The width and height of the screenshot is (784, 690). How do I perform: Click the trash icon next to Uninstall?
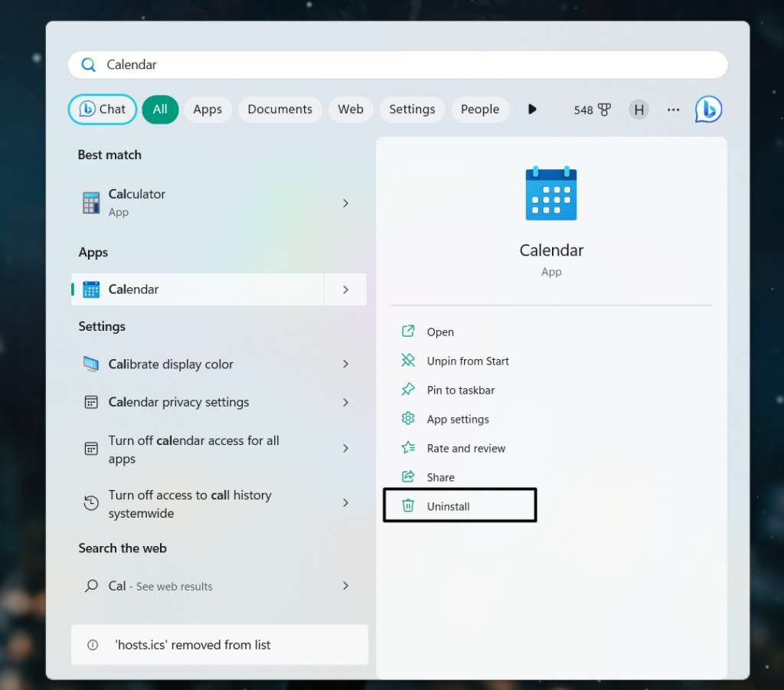point(408,505)
